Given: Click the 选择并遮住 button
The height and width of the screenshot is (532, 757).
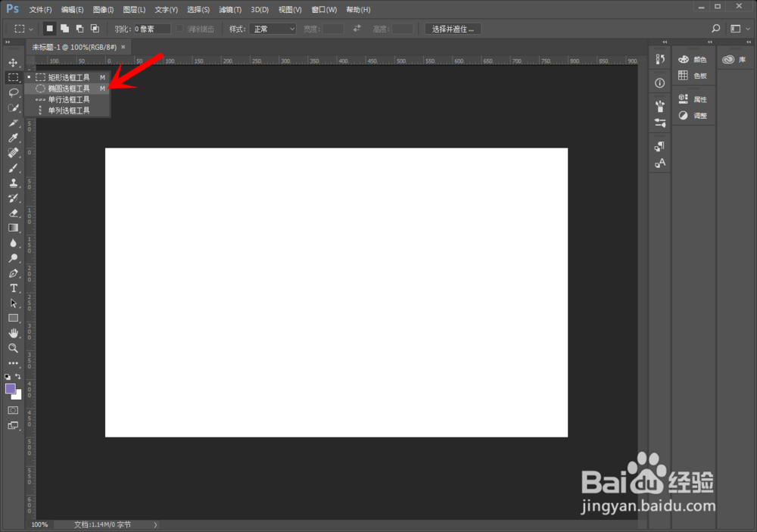Looking at the screenshot, I should pyautogui.click(x=453, y=29).
